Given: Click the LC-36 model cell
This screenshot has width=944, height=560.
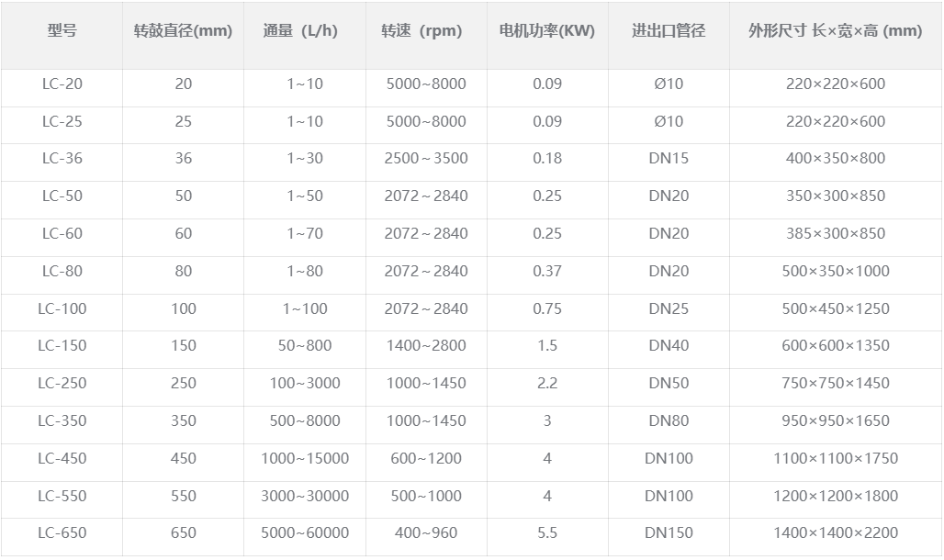Looking at the screenshot, I should click(62, 158).
